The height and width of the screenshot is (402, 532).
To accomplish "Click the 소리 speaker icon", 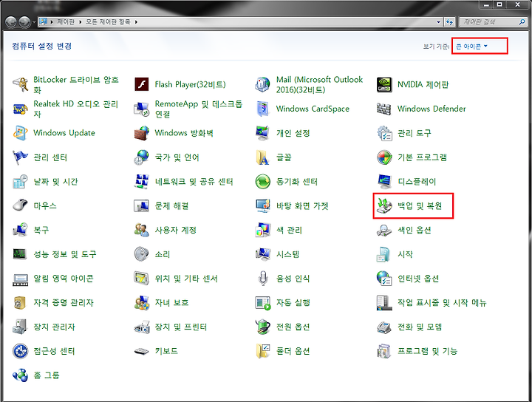I will click(141, 254).
